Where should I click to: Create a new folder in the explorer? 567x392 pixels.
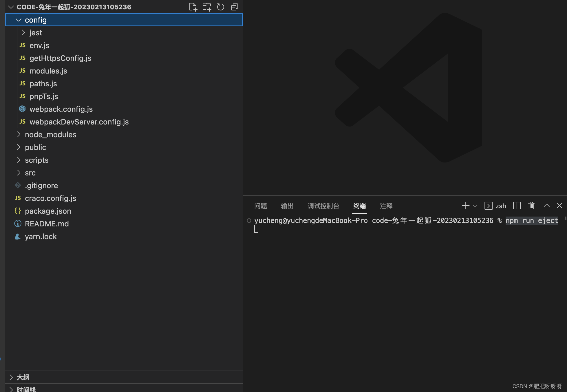[207, 7]
